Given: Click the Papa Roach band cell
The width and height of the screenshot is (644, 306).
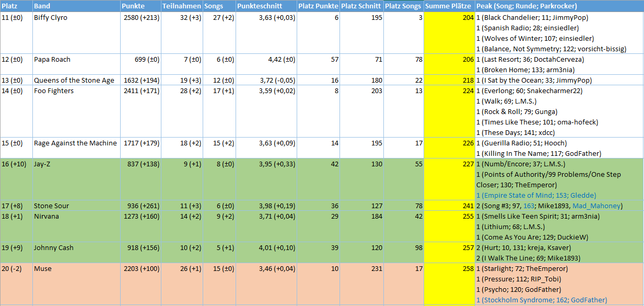Looking at the screenshot, I should (76, 64).
